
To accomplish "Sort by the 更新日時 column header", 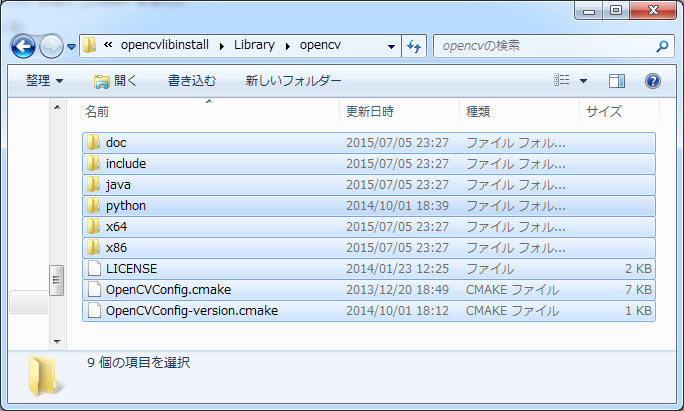I will [370, 112].
